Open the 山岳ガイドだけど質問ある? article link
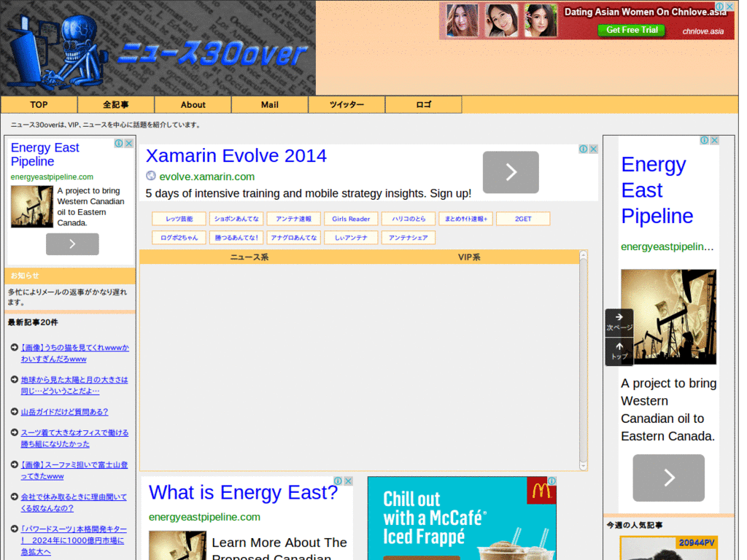 pos(64,412)
